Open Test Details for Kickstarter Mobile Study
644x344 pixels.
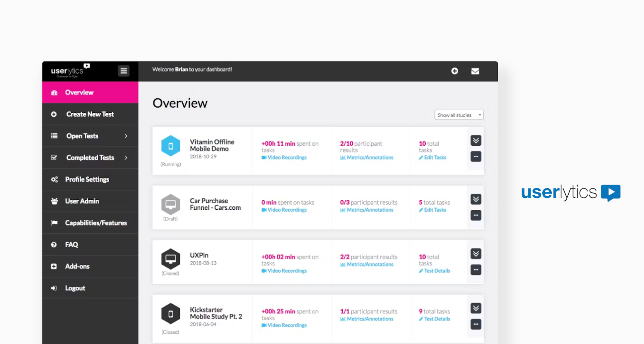pos(436,319)
